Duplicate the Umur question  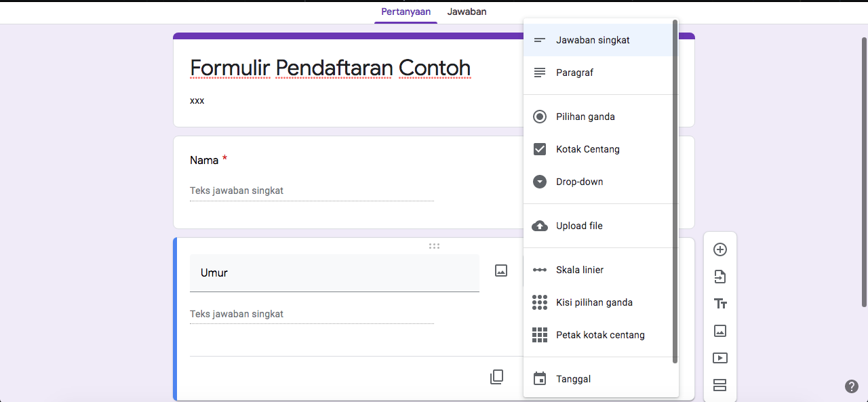(496, 377)
